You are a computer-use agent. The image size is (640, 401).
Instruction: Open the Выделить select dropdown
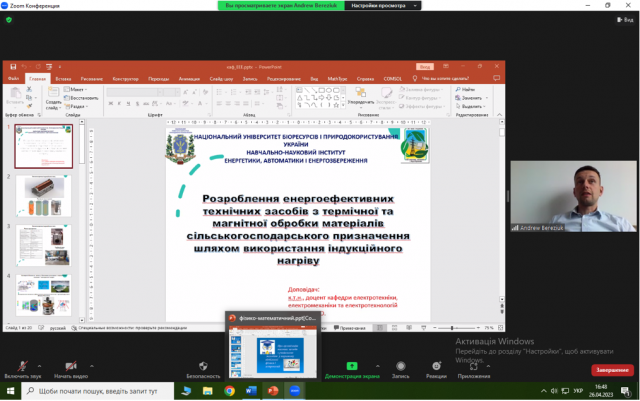click(471, 107)
